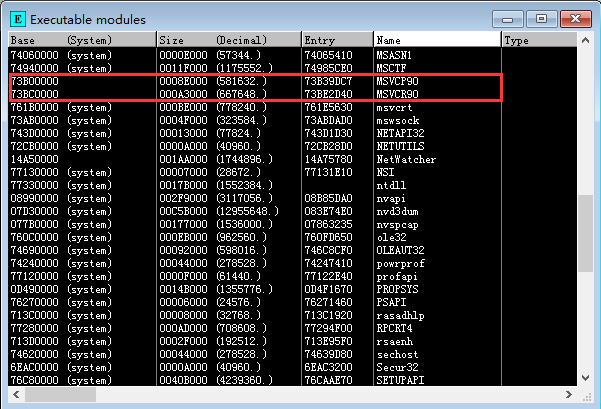Sort modules by the Entry column header
This screenshot has width=601, height=409.
pyautogui.click(x=338, y=40)
